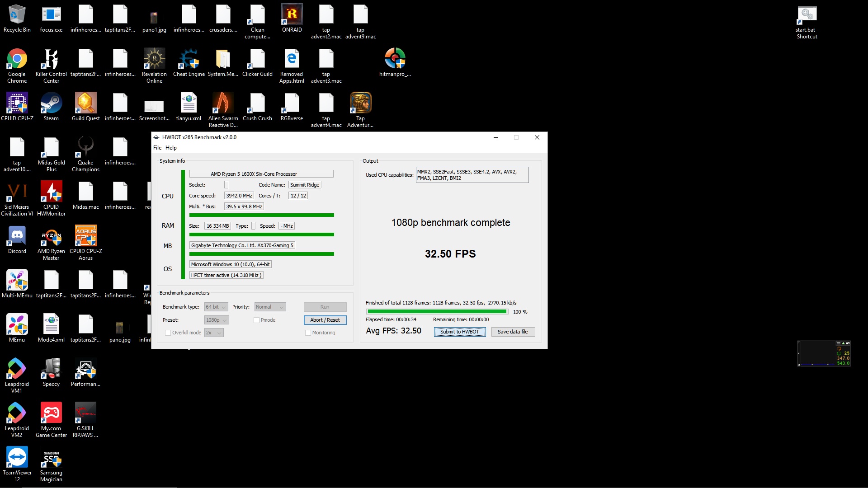Launch the AMD Ryzen Master shortcut

(x=51, y=243)
